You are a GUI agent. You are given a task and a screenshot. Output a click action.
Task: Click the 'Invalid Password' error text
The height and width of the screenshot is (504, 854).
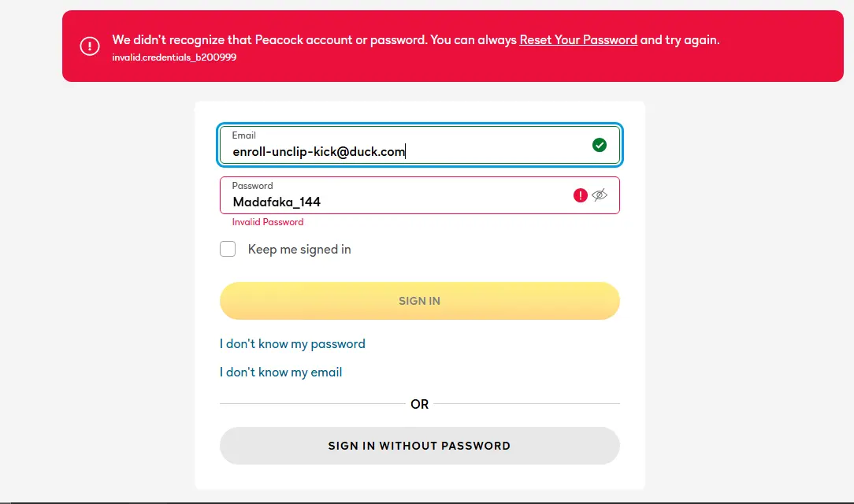click(268, 222)
